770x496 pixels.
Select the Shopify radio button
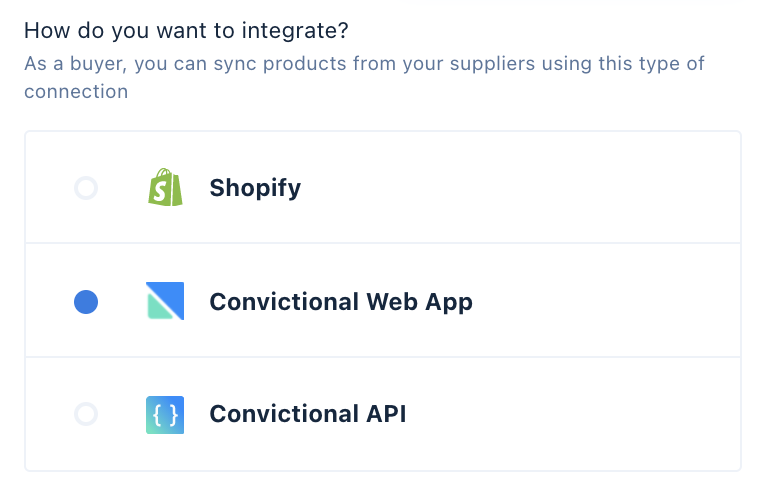(86, 188)
